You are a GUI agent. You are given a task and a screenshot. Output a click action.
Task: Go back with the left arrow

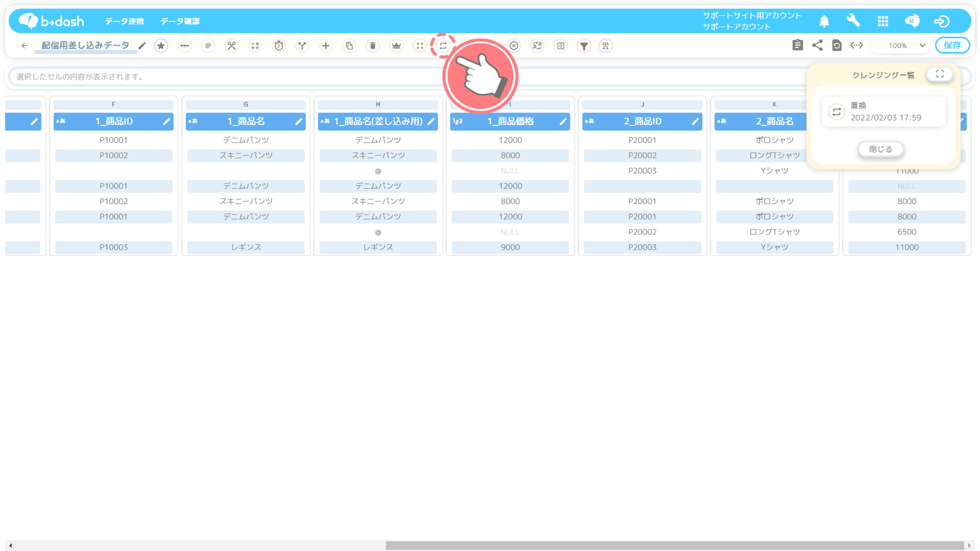click(24, 46)
